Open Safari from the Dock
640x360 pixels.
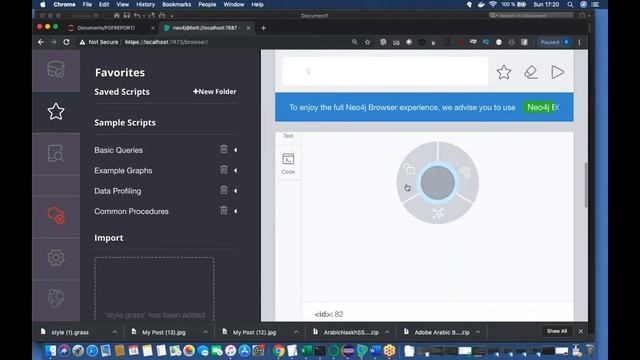click(92, 350)
